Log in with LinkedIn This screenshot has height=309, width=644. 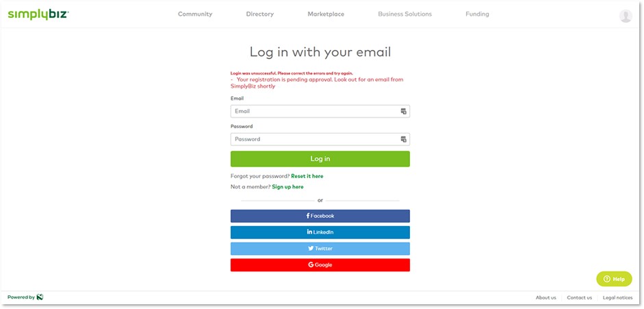pos(320,232)
